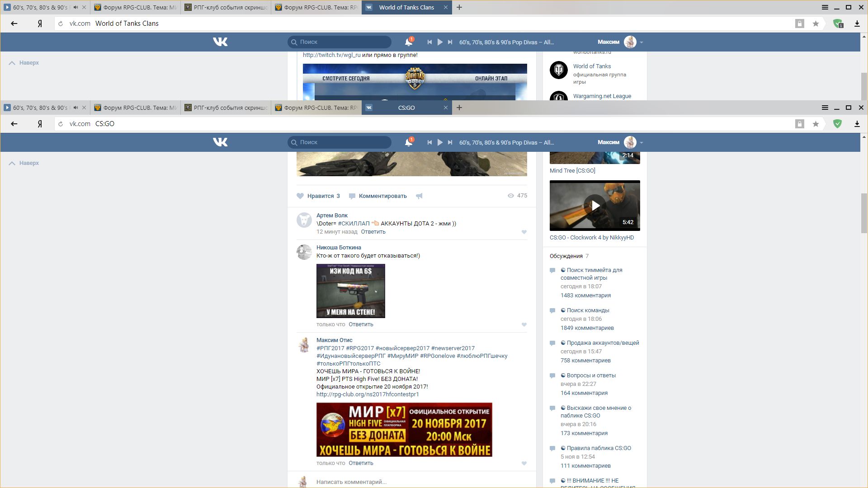The width and height of the screenshot is (868, 488).
Task: Open МИР x7 banner image
Action: [x=404, y=430]
